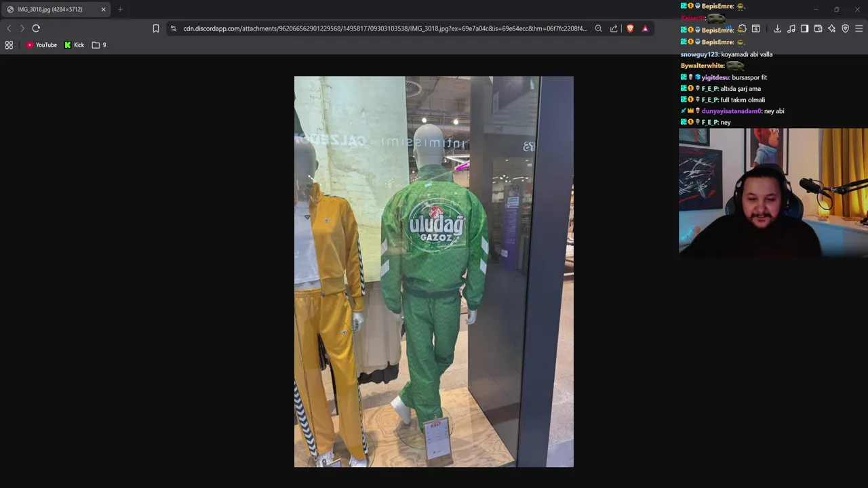This screenshot has width=868, height=488.
Task: Open Brave Shields lion icon
Action: [630, 28]
